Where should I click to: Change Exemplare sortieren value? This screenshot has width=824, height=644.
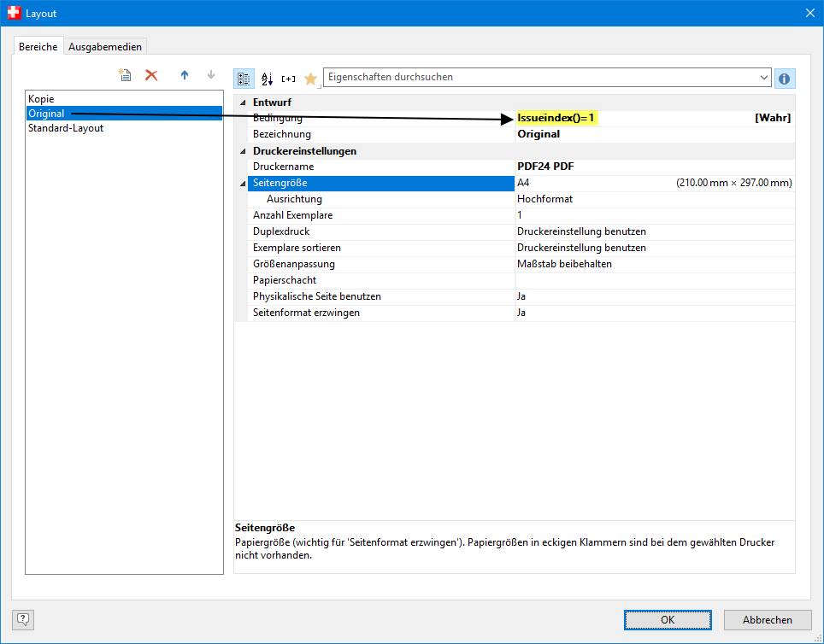pos(655,248)
